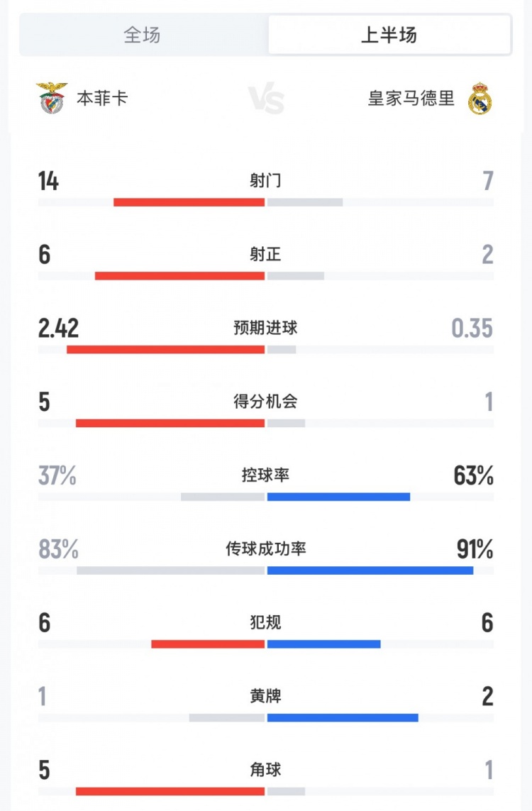Click the 射门 stat label
The height and width of the screenshot is (811, 532).
[266, 181]
